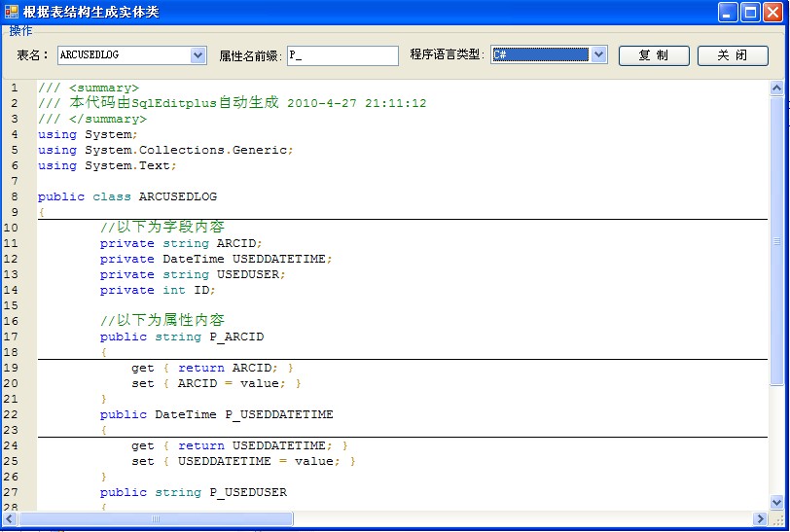Click vertical scrollbar up arrow

(777, 89)
